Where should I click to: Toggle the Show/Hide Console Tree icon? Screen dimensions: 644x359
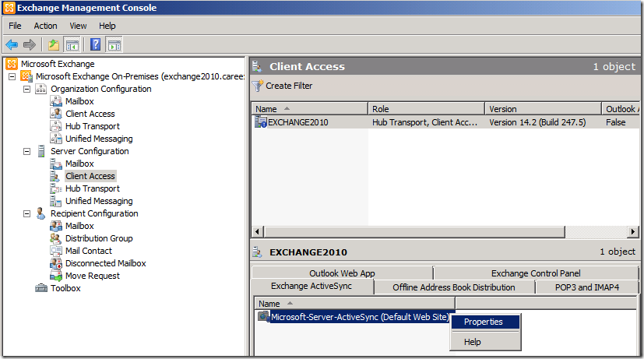coord(72,44)
